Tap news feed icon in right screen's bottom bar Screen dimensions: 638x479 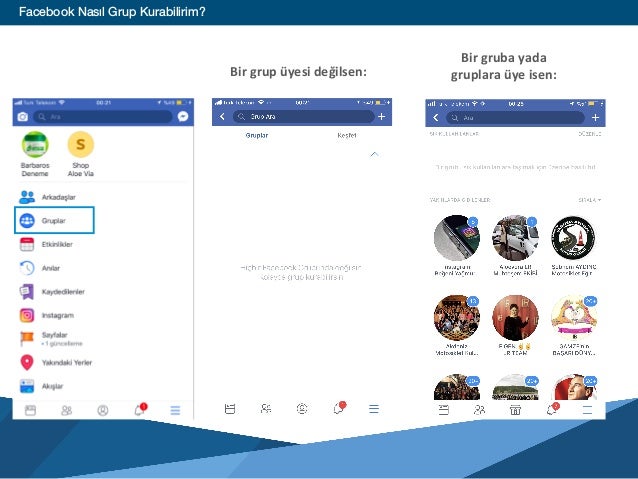444,410
